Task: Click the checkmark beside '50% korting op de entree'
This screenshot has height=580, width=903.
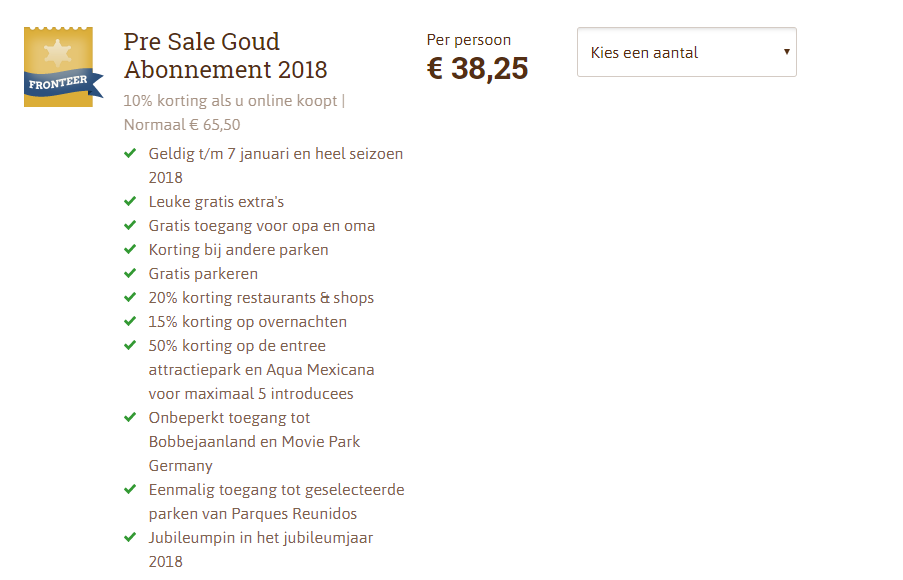Action: (130, 346)
